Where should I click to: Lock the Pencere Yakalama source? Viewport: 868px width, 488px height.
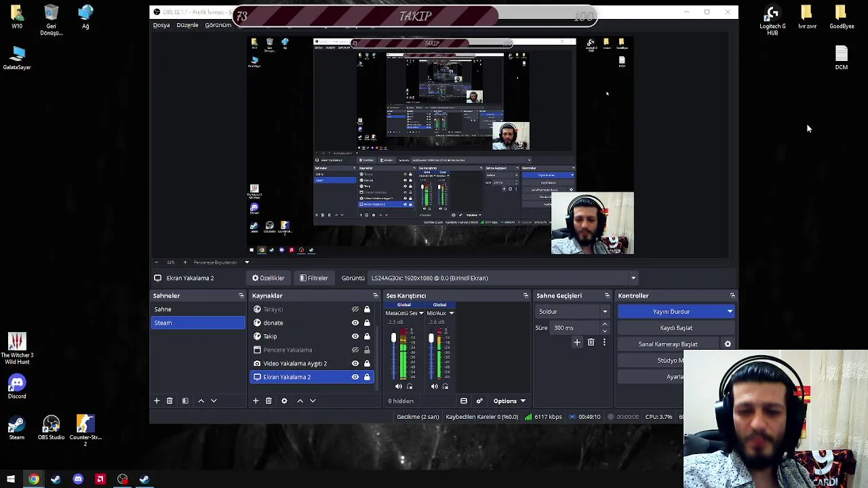tap(367, 350)
